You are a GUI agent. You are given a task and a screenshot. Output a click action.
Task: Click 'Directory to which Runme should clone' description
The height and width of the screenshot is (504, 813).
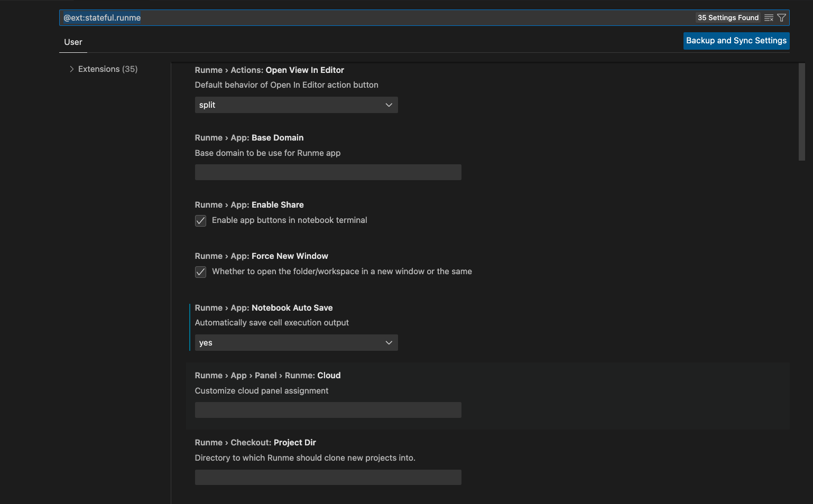click(x=305, y=458)
